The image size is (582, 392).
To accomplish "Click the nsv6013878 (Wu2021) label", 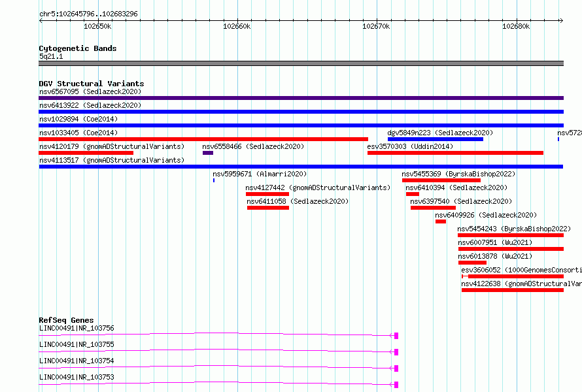I will [x=495, y=256].
